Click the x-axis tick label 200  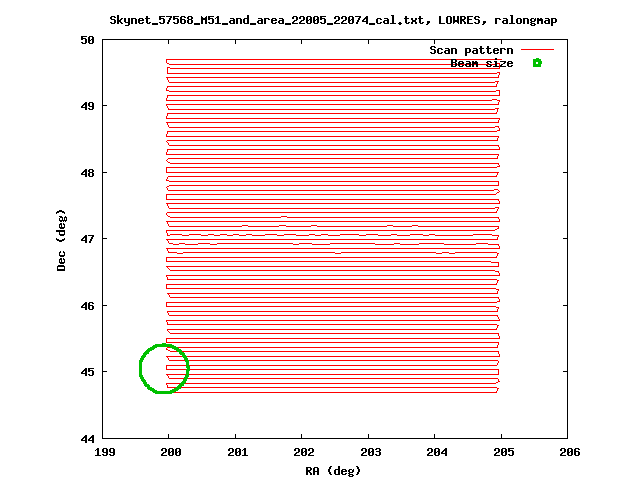click(171, 452)
